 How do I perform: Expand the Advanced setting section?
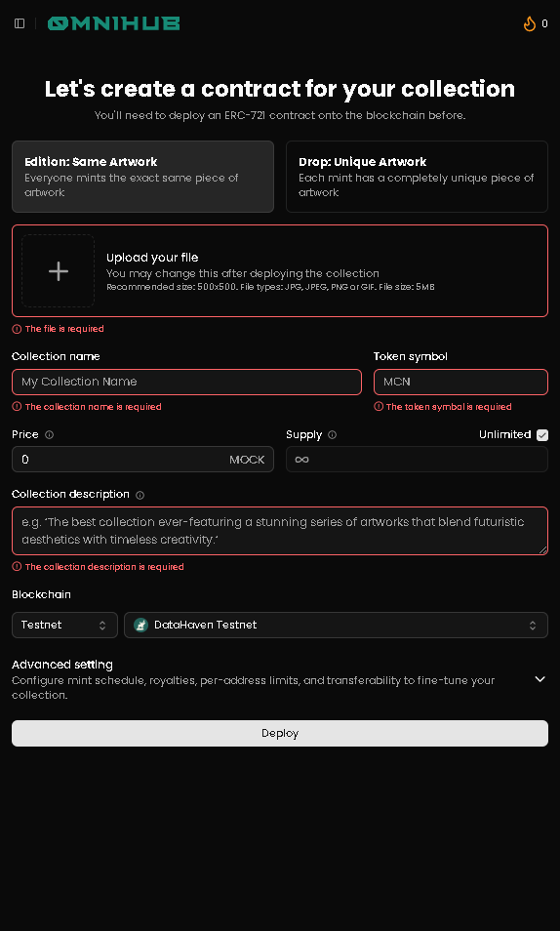coord(540,678)
